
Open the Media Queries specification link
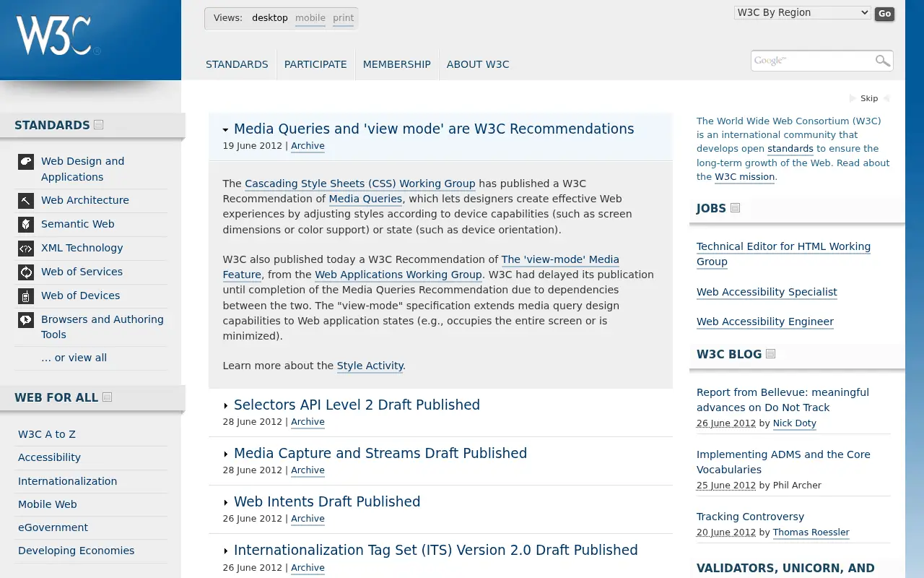coord(365,199)
